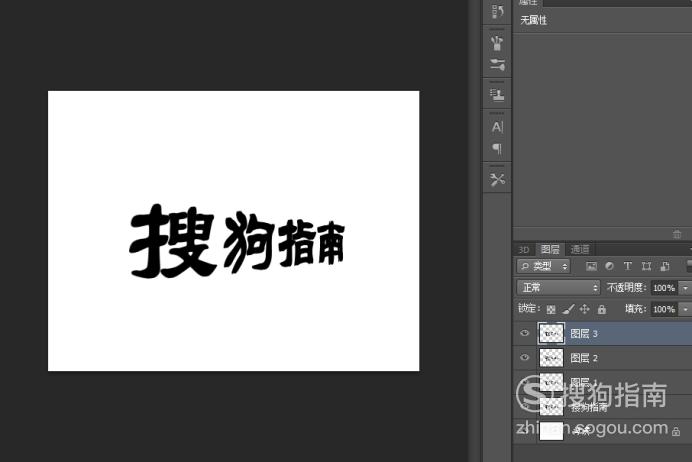The width and height of the screenshot is (692, 462).
Task: Lock image pixels brush icon
Action: [x=568, y=309]
